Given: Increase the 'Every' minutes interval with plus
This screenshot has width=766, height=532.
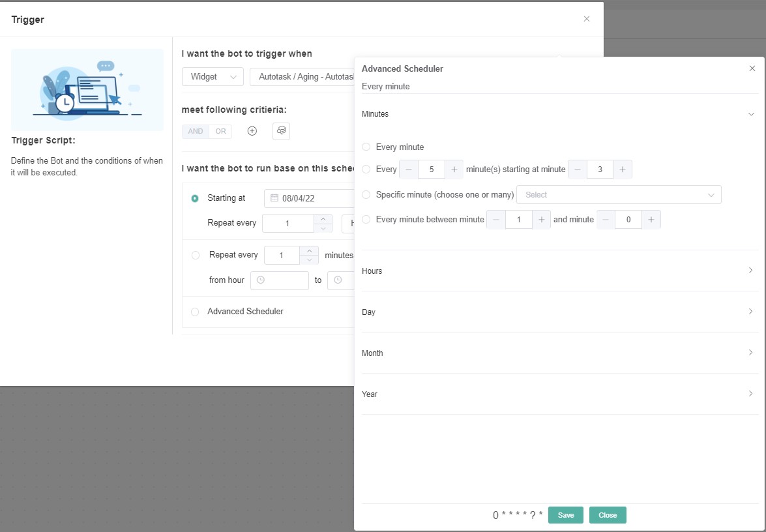Looking at the screenshot, I should click(x=454, y=170).
